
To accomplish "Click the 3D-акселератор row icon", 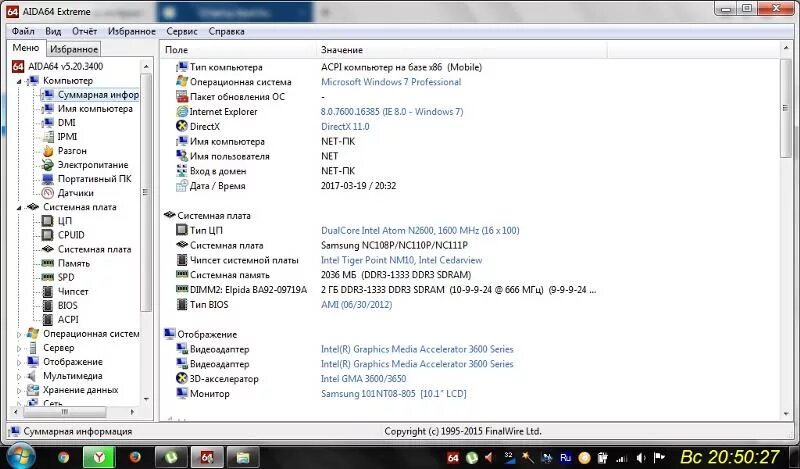I will (182, 379).
